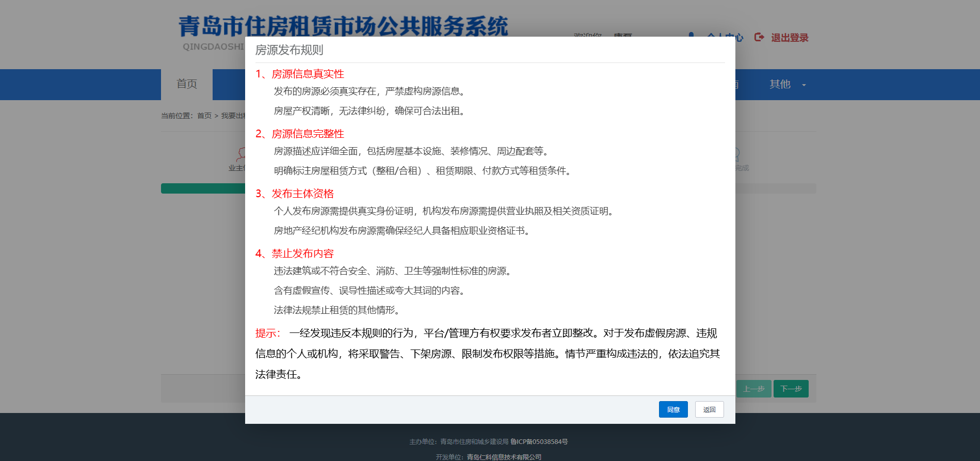This screenshot has height=461, width=980.
Task: Expand the caret arrow next to 其他
Action: pyautogui.click(x=804, y=85)
